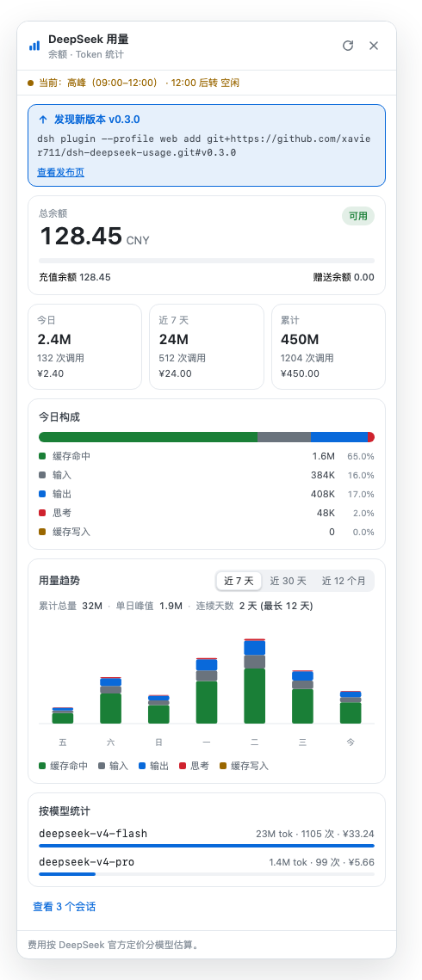Click the 缓存命中 green swatch in 今日构成
This screenshot has height=980, width=422.
point(42,456)
